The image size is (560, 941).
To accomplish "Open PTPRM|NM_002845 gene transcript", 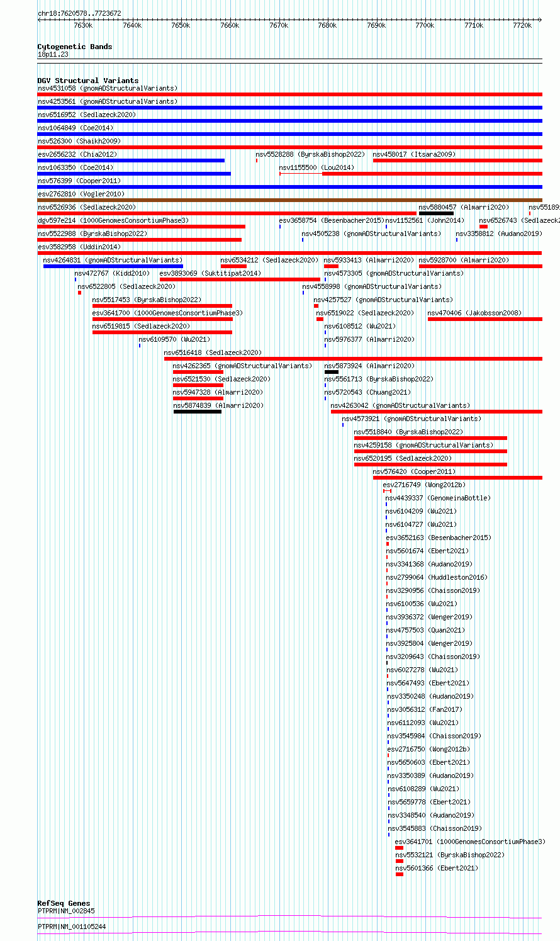I will [66, 911].
